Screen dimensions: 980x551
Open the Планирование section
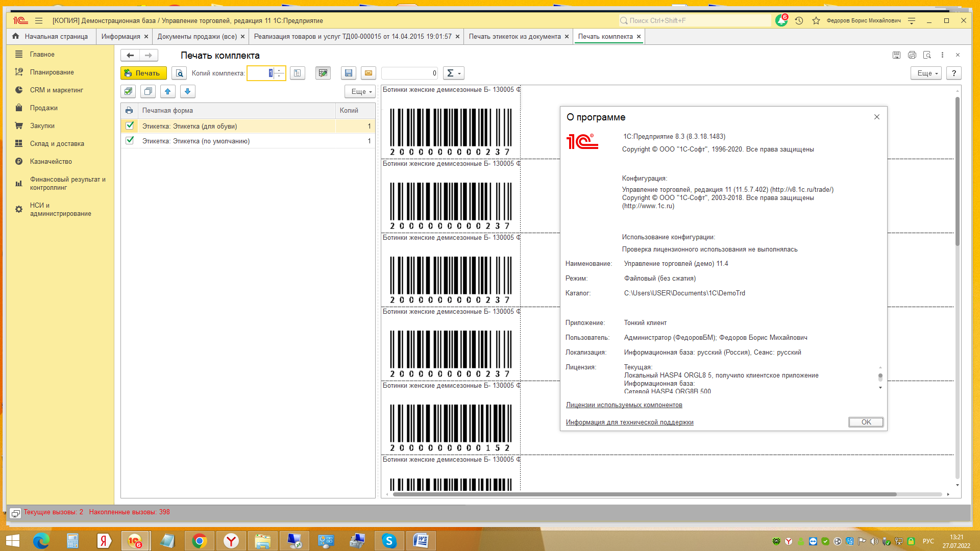click(52, 72)
